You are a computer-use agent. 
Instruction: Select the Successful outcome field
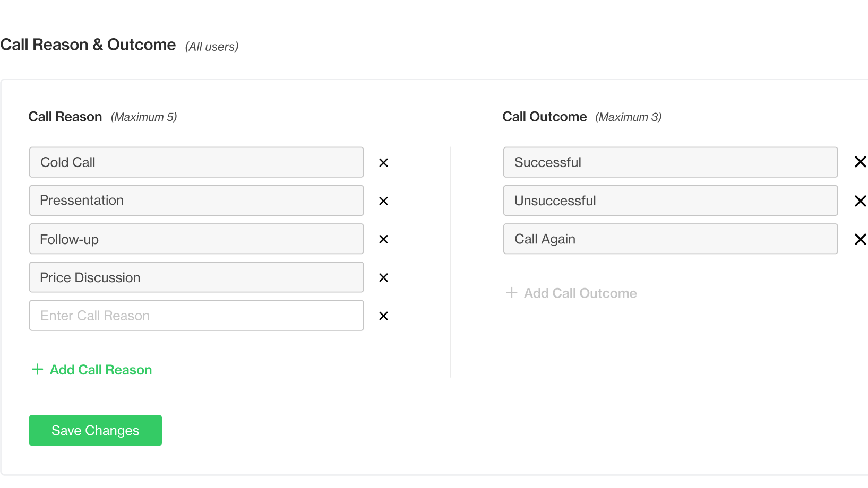pyautogui.click(x=670, y=162)
